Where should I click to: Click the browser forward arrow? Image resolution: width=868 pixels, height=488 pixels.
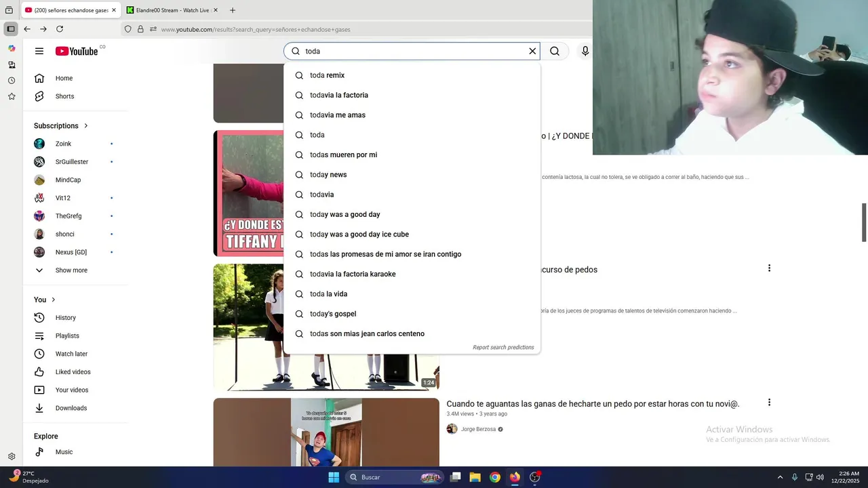(43, 29)
